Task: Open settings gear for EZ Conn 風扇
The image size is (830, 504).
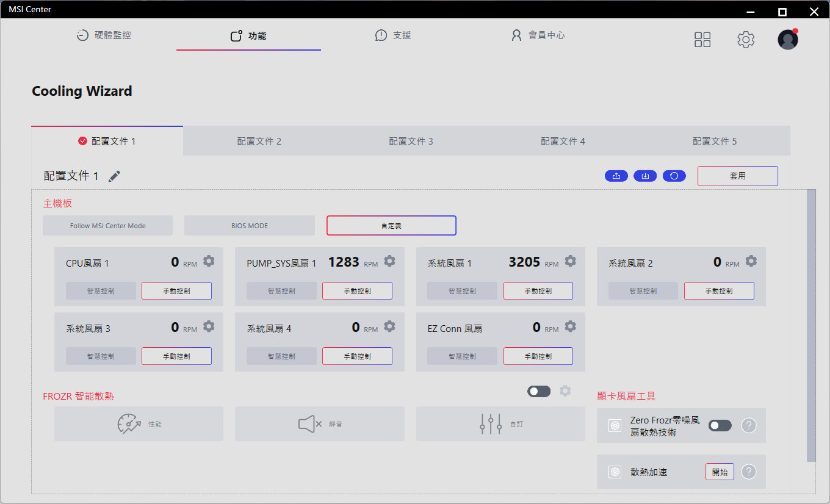Action: [570, 326]
